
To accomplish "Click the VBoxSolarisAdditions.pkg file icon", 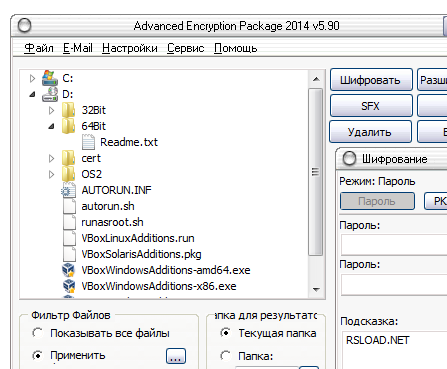I will coord(69,254).
